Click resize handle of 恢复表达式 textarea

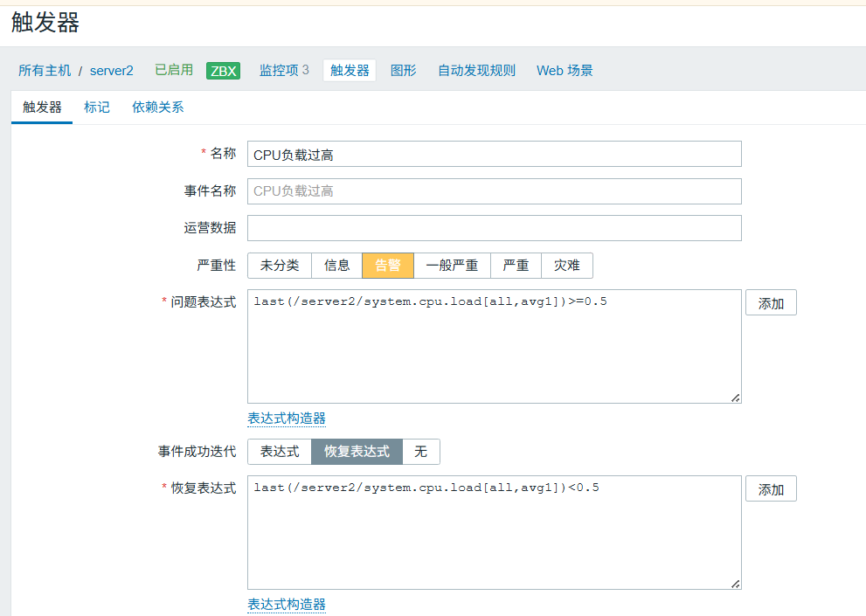click(736, 584)
